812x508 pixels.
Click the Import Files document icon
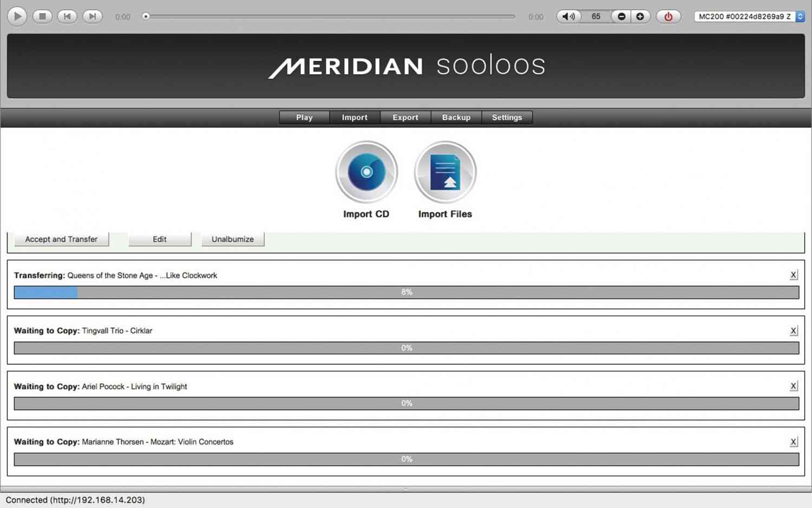pyautogui.click(x=445, y=172)
